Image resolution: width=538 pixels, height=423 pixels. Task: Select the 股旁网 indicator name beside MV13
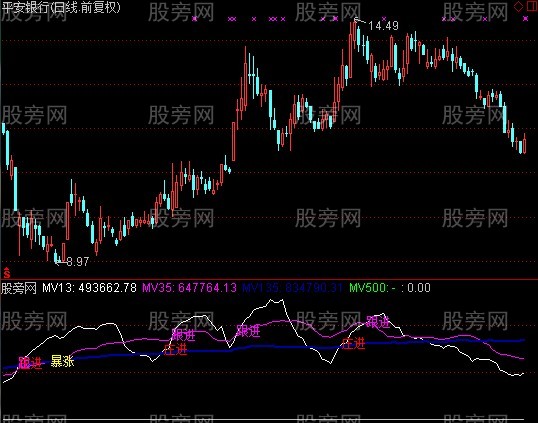[x=19, y=287]
